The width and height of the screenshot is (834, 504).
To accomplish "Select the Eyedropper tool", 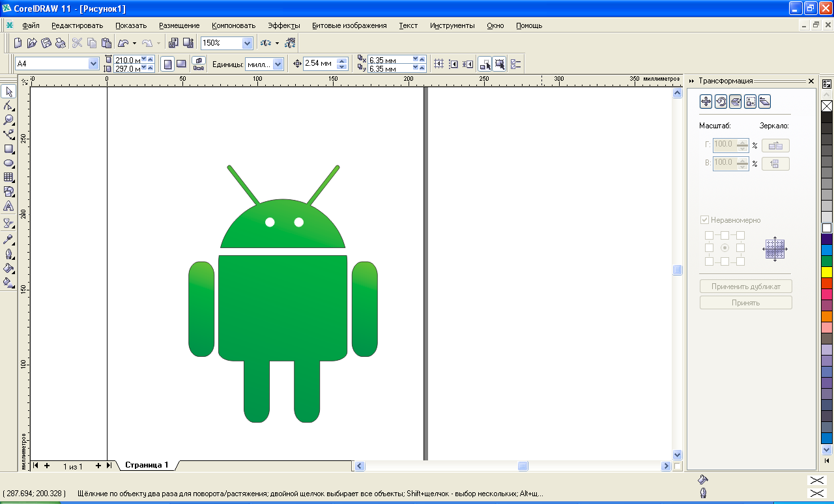I will 8,239.
